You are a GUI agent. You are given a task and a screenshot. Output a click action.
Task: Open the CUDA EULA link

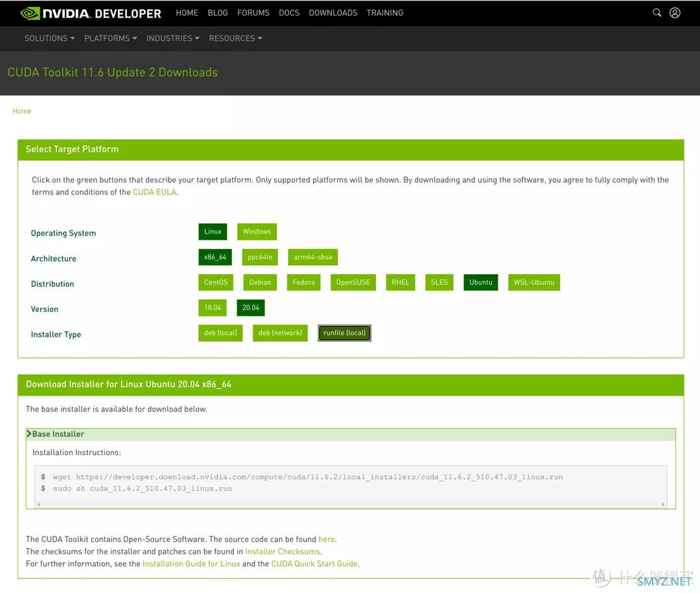[x=154, y=192]
